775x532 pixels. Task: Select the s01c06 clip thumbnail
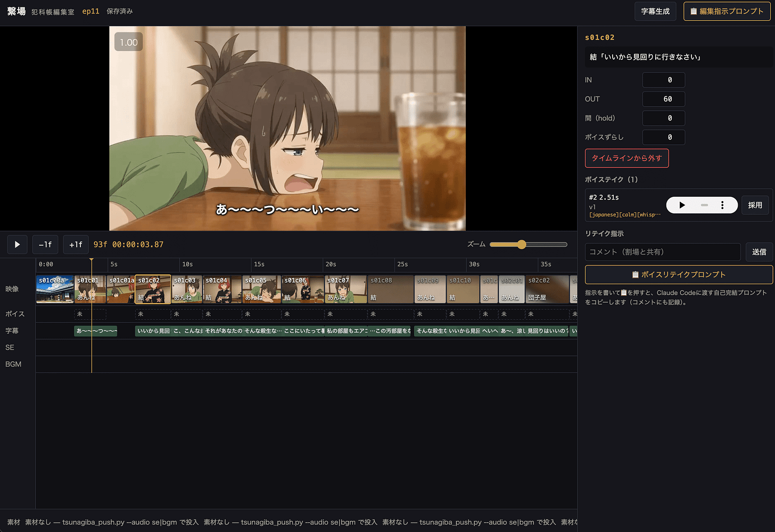[x=303, y=289]
